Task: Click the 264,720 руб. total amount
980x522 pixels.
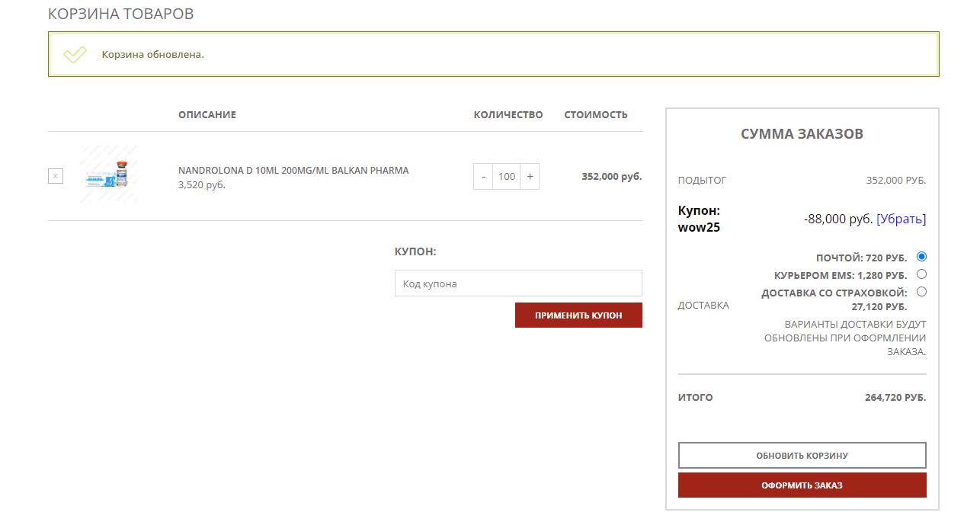Action: (895, 398)
